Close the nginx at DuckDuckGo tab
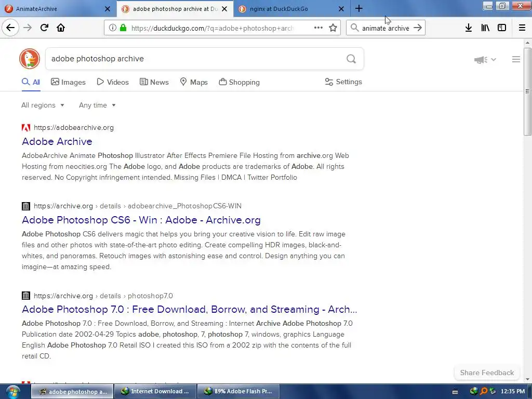This screenshot has height=399, width=532. 341,9
